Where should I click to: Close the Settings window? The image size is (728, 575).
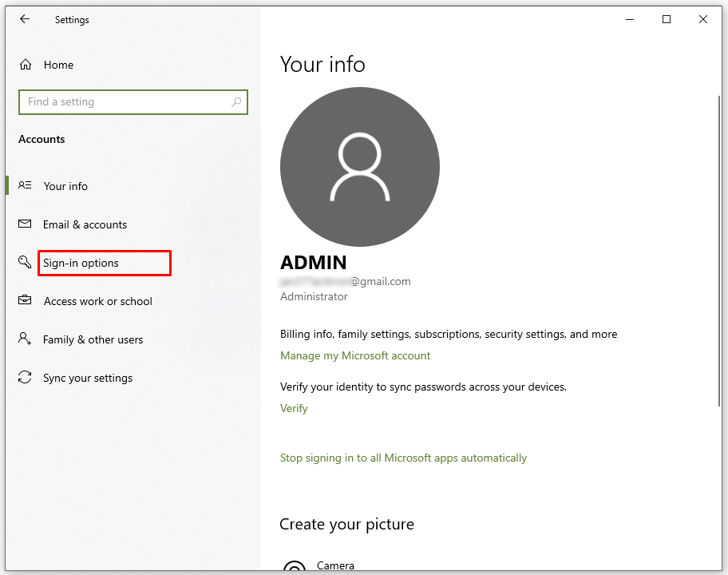703,19
